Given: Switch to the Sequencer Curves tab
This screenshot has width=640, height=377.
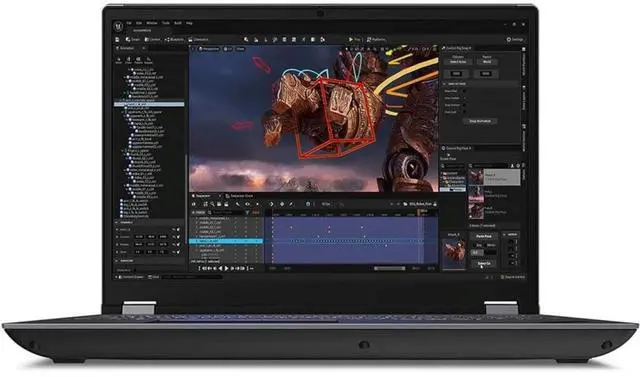Looking at the screenshot, I should coord(240,196).
